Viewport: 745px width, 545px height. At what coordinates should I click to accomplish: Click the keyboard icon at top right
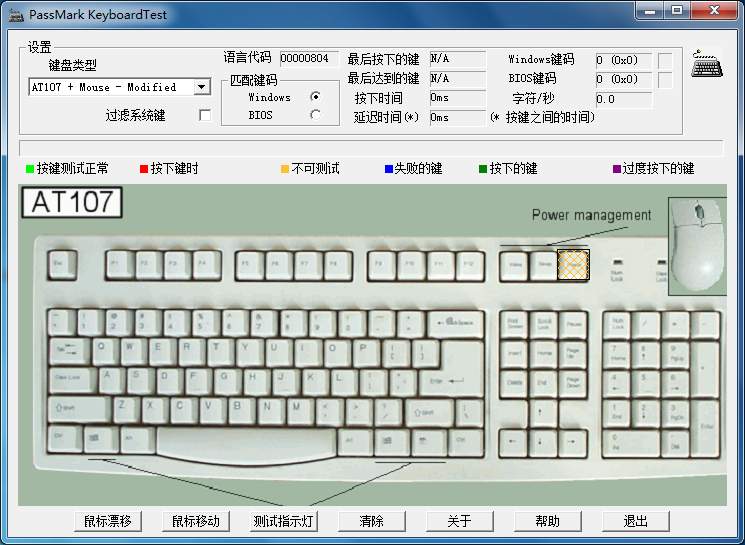pos(707,63)
